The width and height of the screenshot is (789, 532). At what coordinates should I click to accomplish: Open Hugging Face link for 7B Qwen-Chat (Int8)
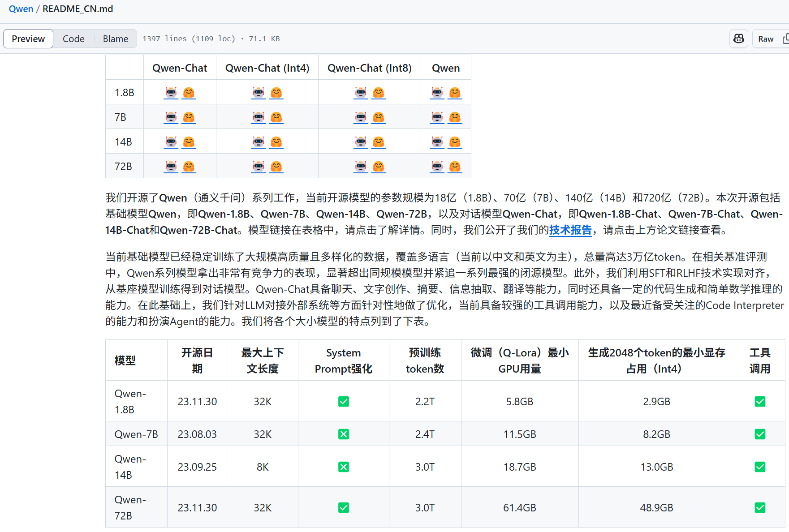click(x=379, y=117)
